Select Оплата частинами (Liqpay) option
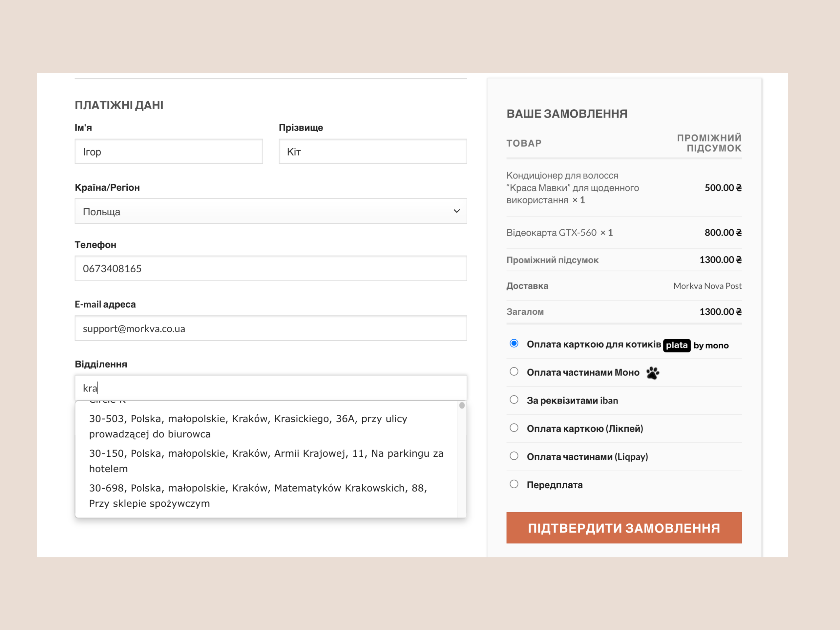 (514, 456)
